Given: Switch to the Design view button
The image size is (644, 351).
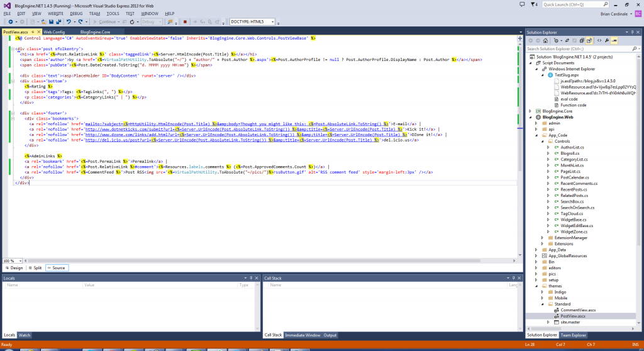Looking at the screenshot, I should coord(14,268).
